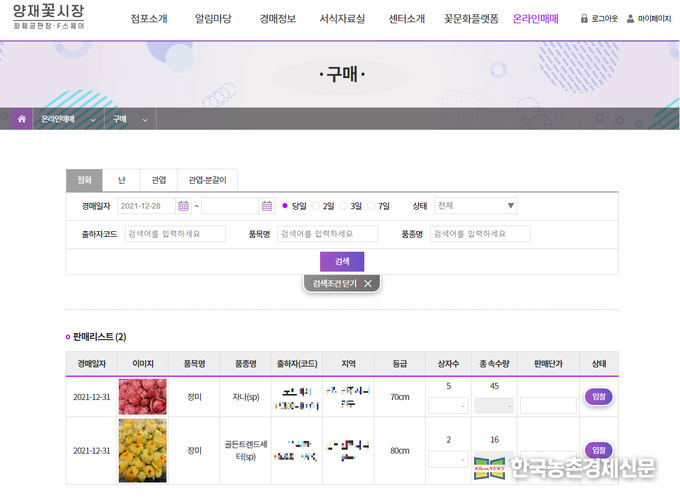This screenshot has width=680, height=504.
Task: Open 알림마당 menu
Action: coord(213,19)
